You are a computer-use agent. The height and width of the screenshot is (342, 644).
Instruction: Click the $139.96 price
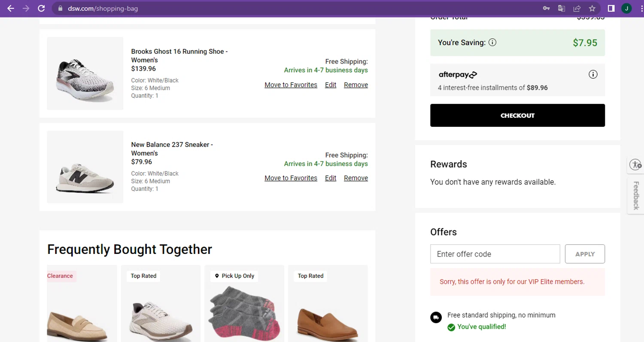click(143, 69)
